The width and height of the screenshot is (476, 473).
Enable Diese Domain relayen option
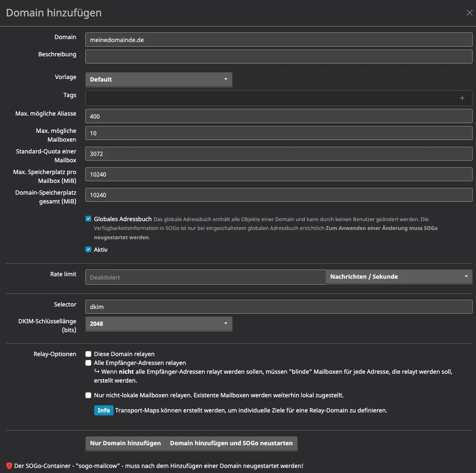point(88,354)
